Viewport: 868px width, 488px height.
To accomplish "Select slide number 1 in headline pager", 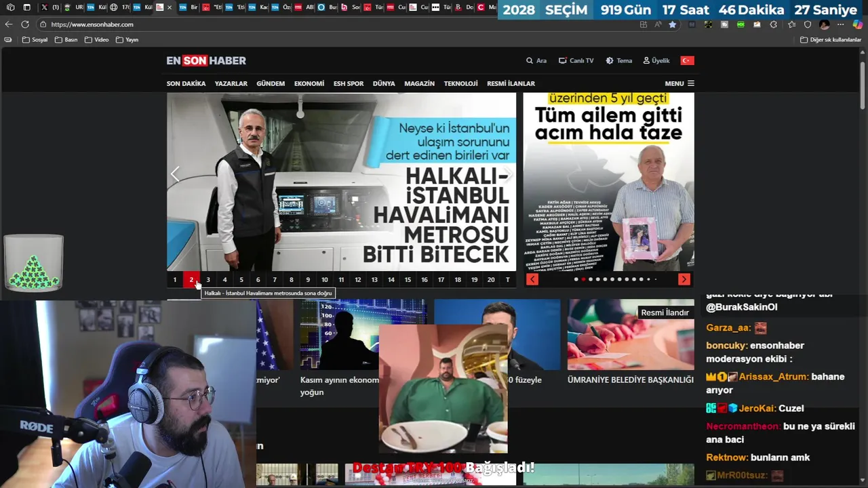I will (175, 279).
